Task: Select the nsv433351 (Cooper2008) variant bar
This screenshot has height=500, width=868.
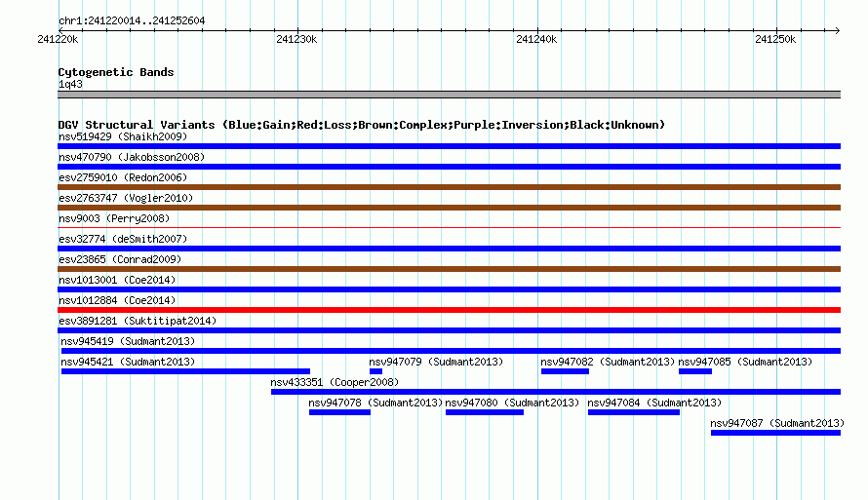Action: (556, 392)
